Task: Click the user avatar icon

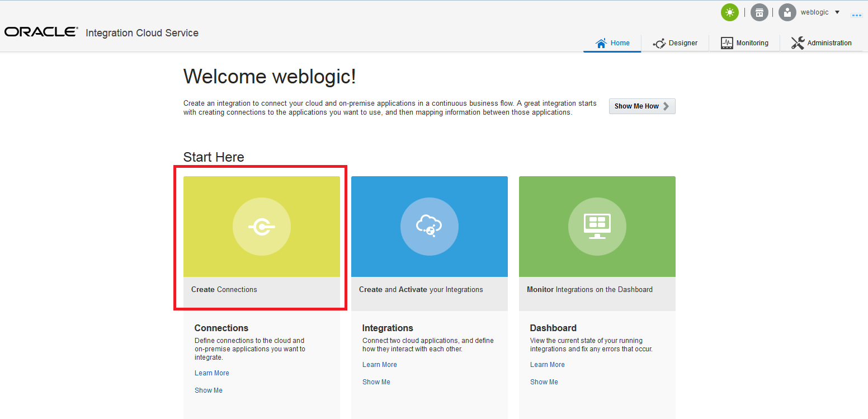Action: [x=787, y=12]
